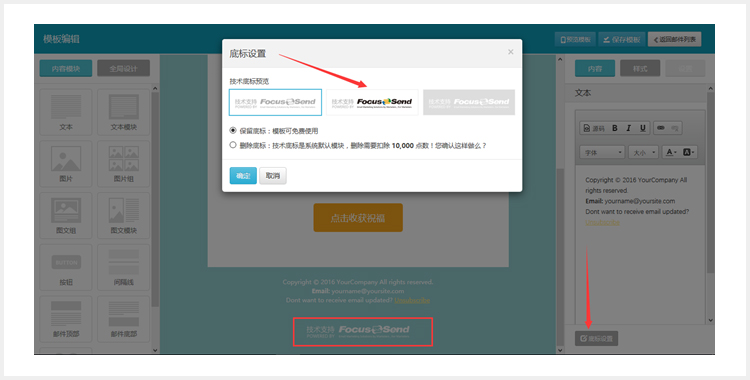Screen dimensions: 750x380
Task: Add the 图片组 image group module
Action: tap(123, 164)
